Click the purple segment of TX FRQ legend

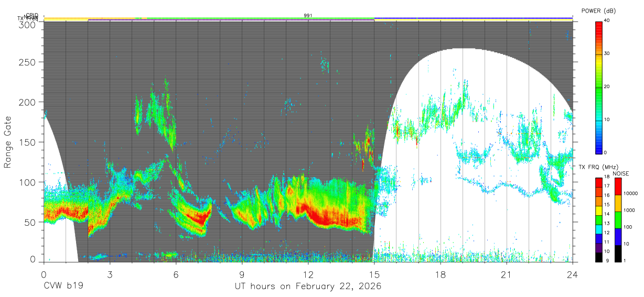click(x=598, y=247)
